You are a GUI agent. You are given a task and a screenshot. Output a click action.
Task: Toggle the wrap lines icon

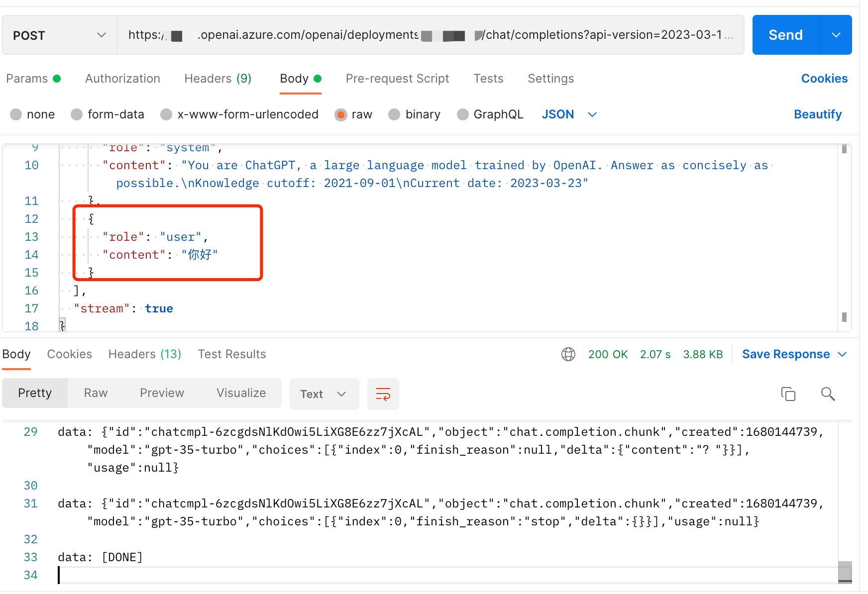tap(383, 394)
